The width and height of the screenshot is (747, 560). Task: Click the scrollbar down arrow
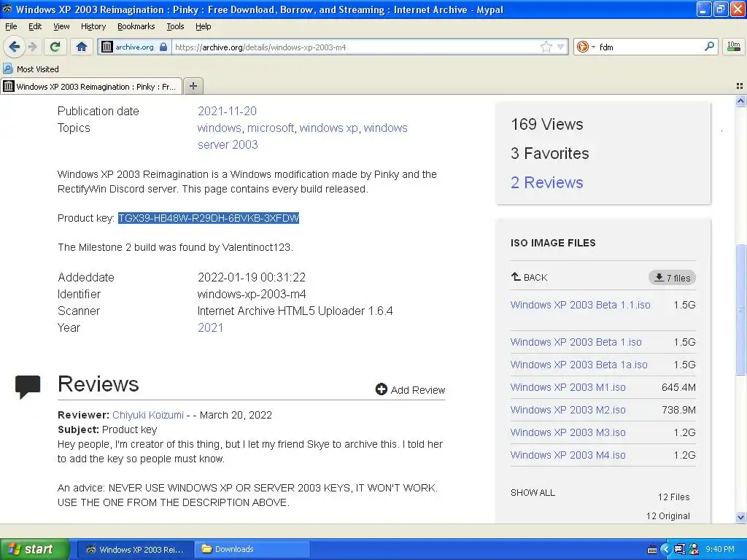pos(740,517)
